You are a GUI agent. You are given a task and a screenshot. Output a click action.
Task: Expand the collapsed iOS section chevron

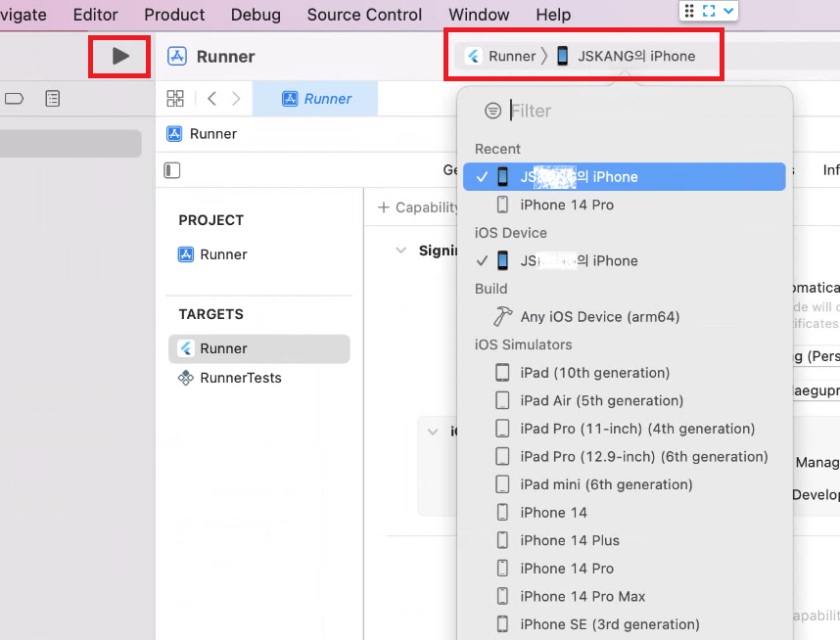[x=433, y=432]
